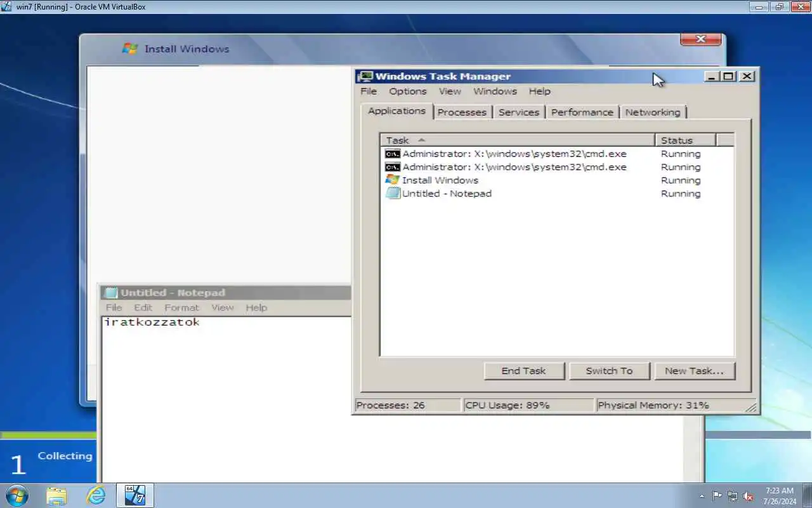Image resolution: width=812 pixels, height=508 pixels.
Task: Open Task Manager Options menu
Action: [408, 91]
